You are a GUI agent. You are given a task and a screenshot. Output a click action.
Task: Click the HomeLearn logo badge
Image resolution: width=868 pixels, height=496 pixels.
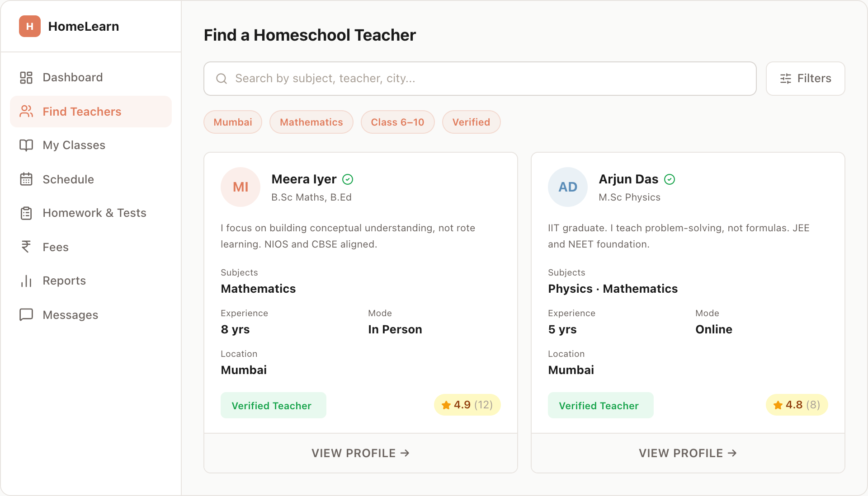tap(29, 26)
